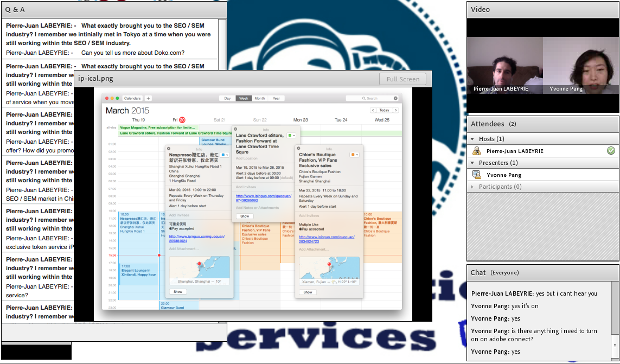Click Add Location in Lane Crawford popup
620x364 pixels.
pos(246,158)
